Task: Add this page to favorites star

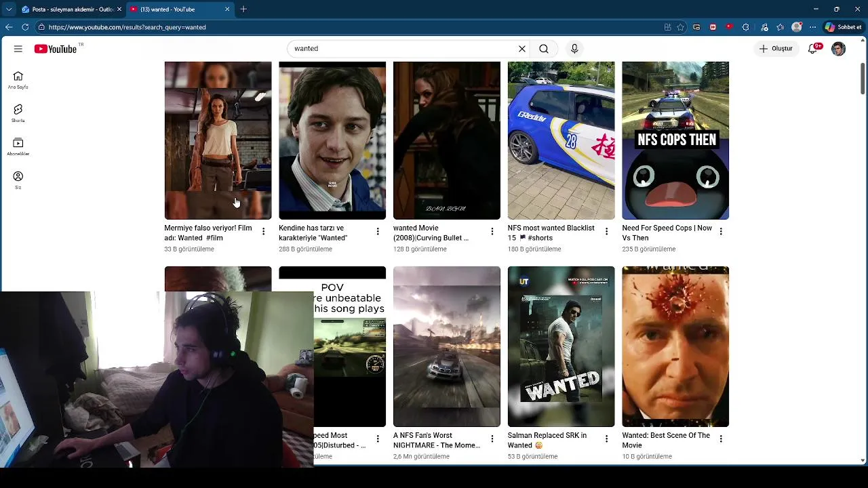Action: click(680, 27)
